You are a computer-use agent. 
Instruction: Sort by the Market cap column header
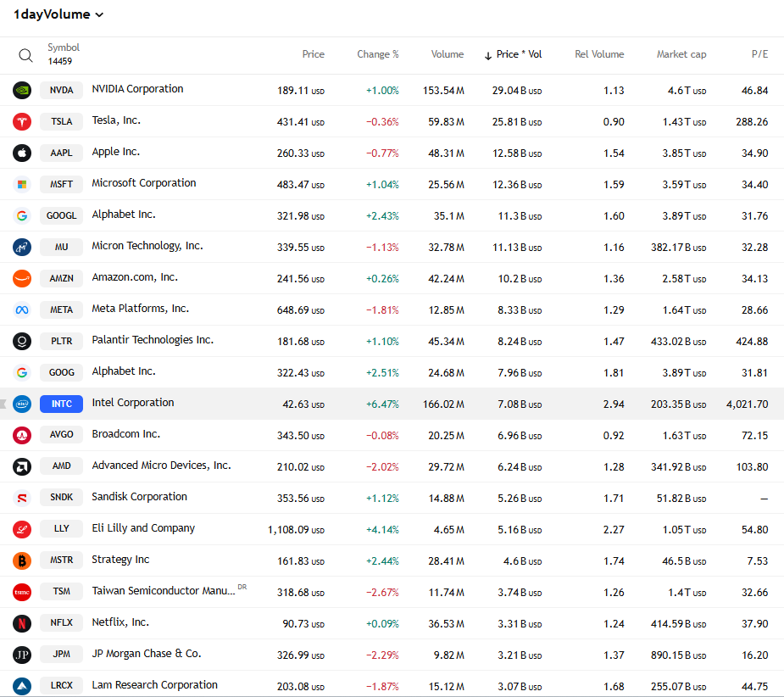(x=681, y=54)
